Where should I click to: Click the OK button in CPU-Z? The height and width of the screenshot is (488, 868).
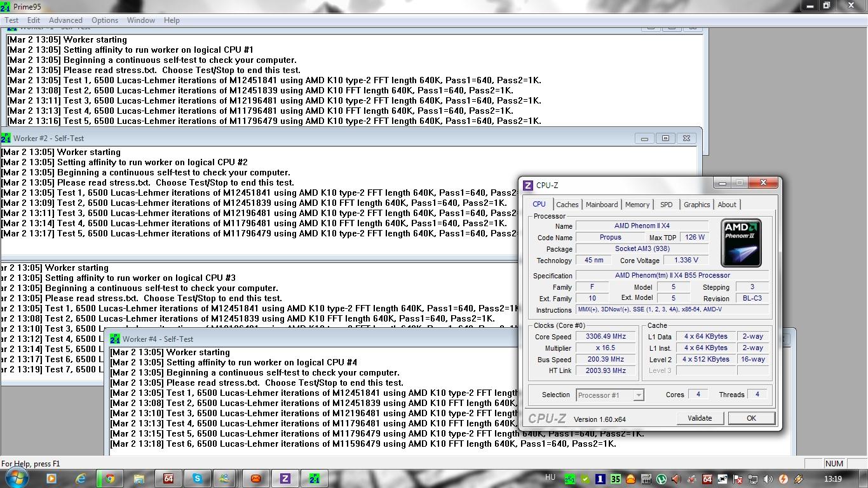tap(751, 418)
